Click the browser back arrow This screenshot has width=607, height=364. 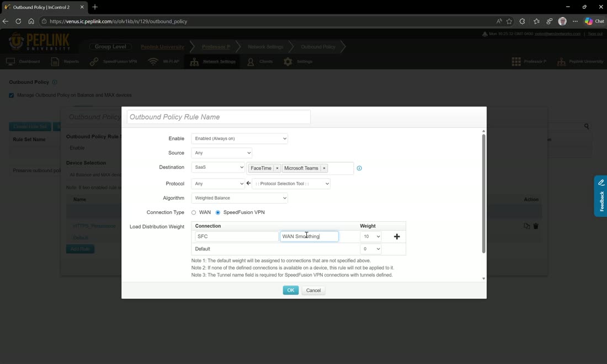coord(6,22)
